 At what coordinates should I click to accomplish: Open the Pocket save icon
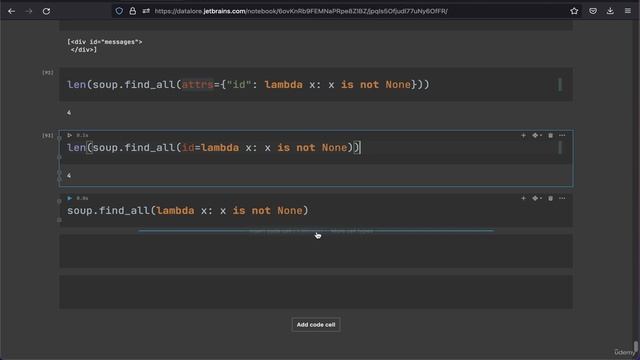[593, 11]
